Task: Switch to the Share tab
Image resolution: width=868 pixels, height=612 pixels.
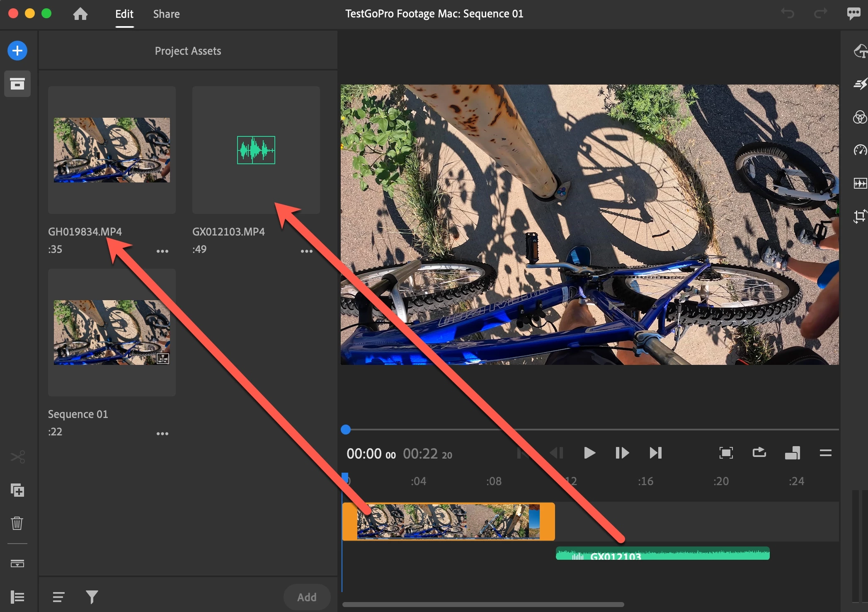Action: [x=166, y=14]
